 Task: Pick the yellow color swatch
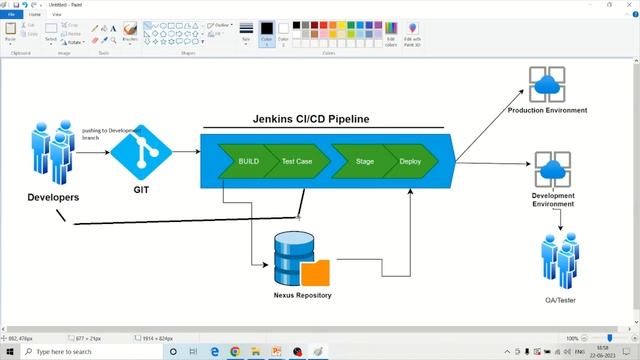(x=342, y=25)
